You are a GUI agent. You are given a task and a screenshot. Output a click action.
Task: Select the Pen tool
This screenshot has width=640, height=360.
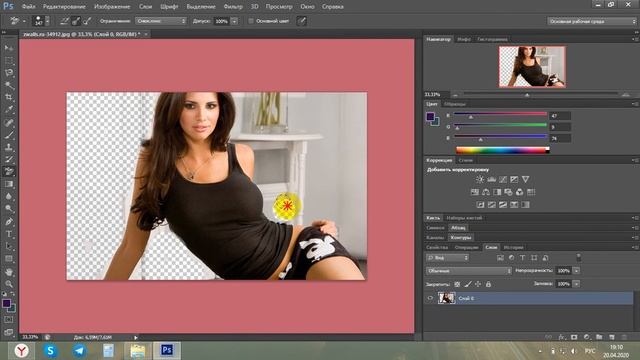point(9,222)
